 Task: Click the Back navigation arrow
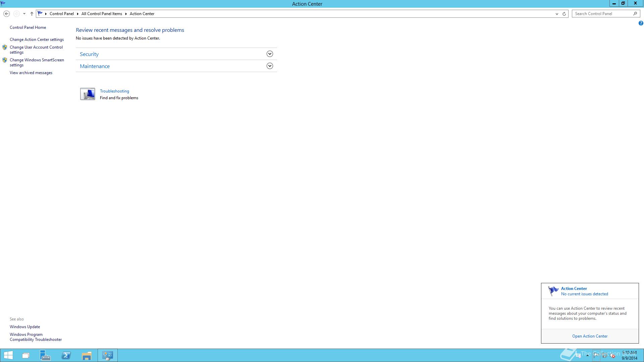pos(6,14)
